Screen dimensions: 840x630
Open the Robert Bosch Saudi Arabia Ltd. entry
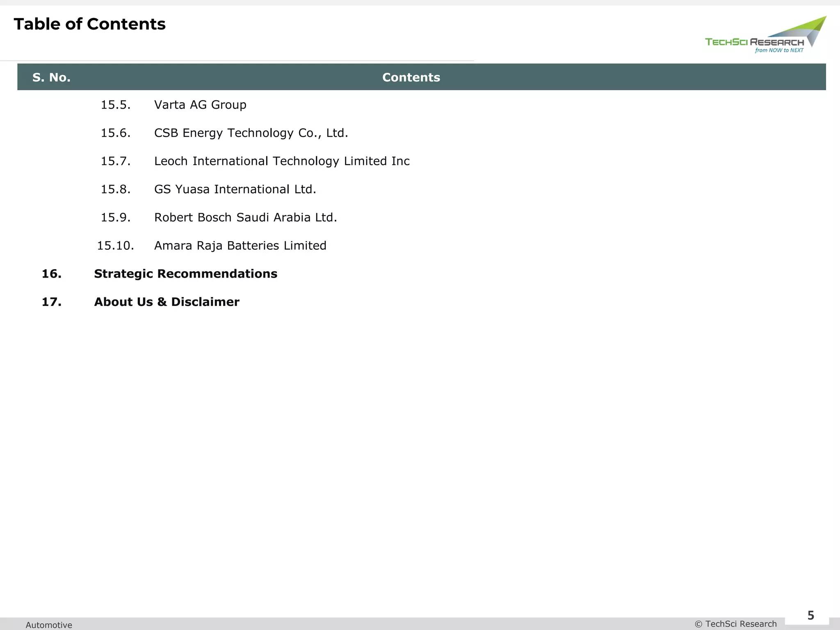pyautogui.click(x=245, y=217)
